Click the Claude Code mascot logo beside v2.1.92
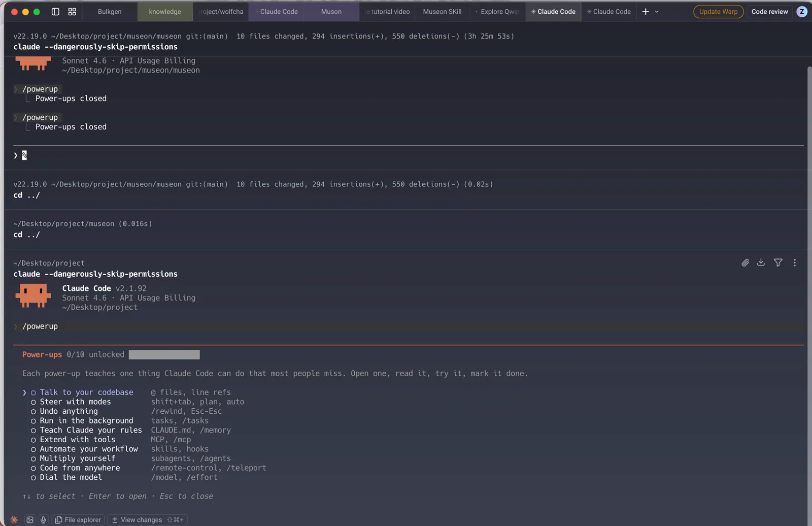 click(33, 295)
